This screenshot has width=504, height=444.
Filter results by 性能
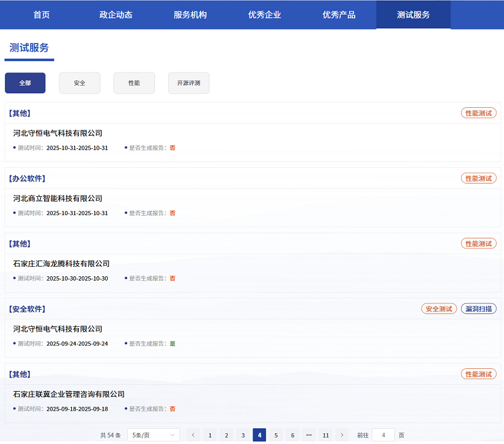134,83
